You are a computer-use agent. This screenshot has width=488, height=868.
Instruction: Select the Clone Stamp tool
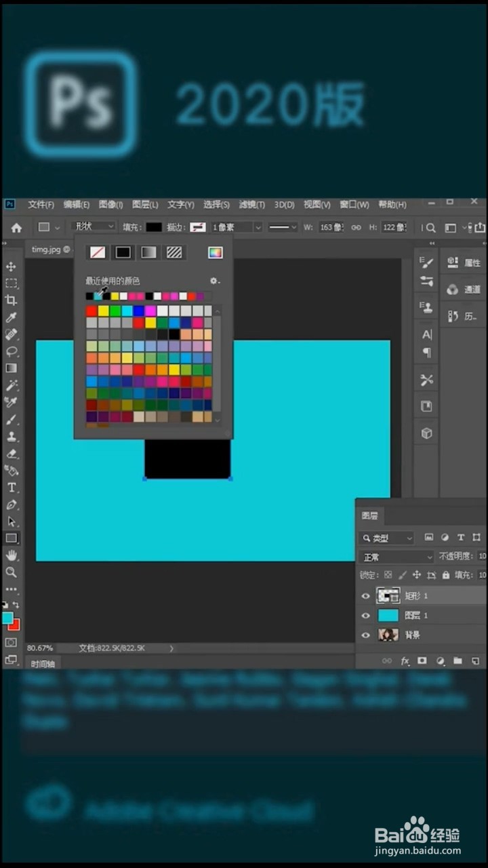(x=11, y=437)
